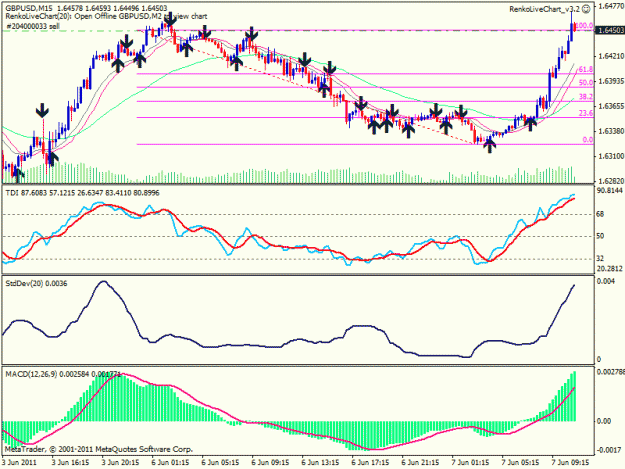Click the 20.2812 TDI scale value
This screenshot has width=625, height=469.
point(610,269)
